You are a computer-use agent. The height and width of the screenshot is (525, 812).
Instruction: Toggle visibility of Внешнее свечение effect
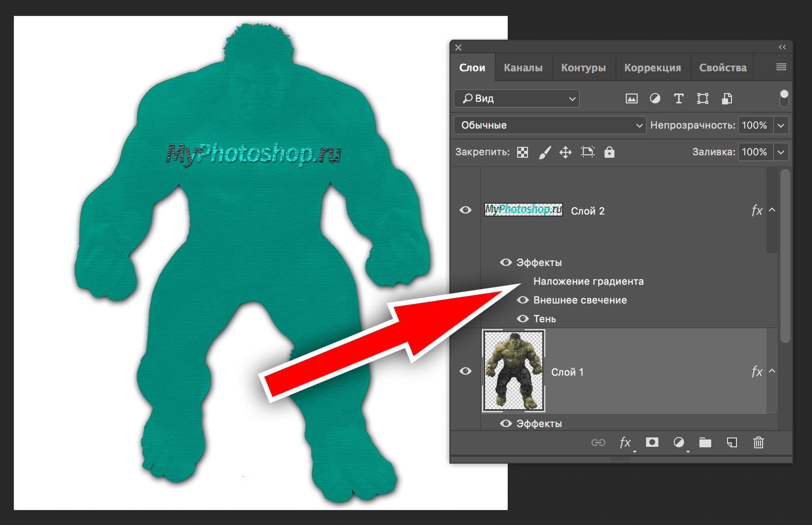tap(523, 300)
